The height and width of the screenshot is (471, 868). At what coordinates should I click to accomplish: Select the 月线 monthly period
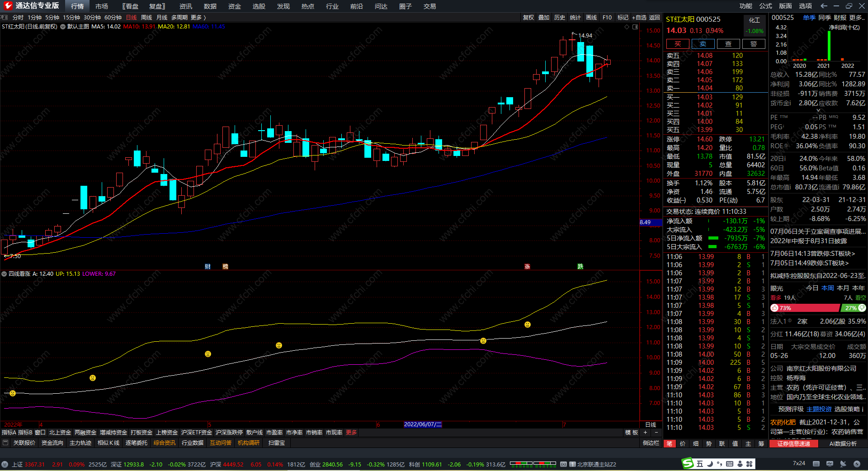(x=162, y=18)
